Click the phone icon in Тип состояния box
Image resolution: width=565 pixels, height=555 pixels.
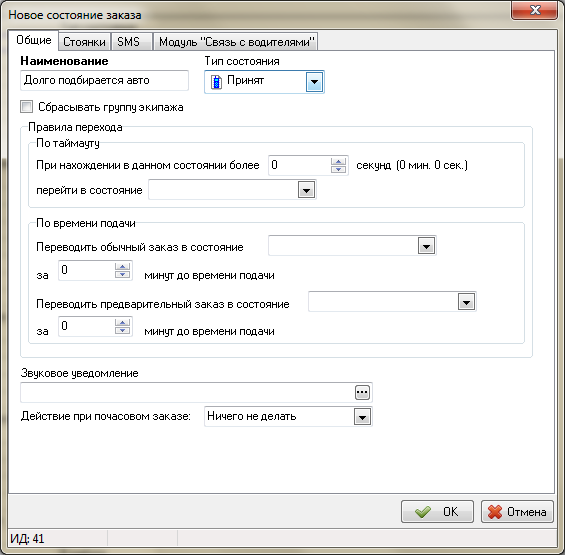[x=216, y=82]
